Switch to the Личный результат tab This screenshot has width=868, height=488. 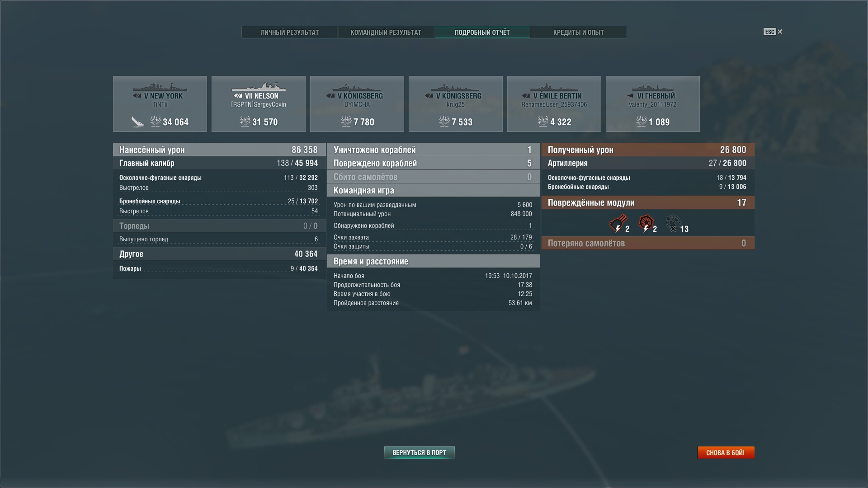[290, 32]
